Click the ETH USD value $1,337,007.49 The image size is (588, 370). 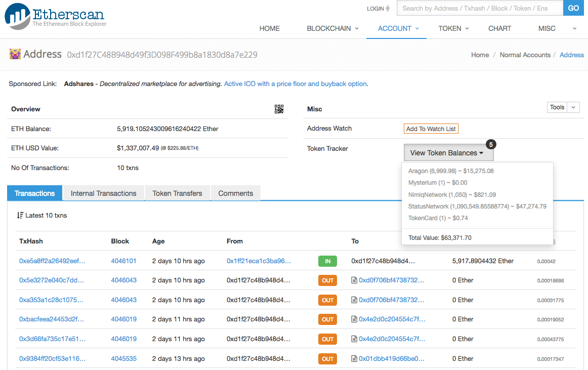tap(138, 148)
